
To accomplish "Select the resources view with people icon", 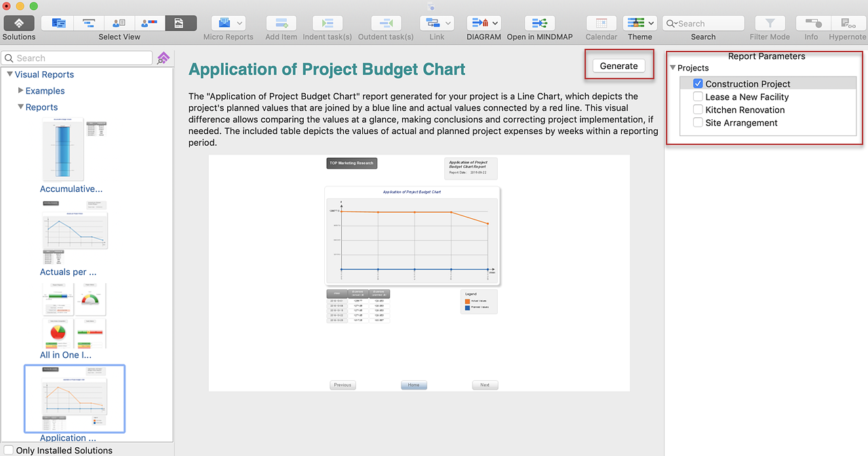I will click(119, 23).
